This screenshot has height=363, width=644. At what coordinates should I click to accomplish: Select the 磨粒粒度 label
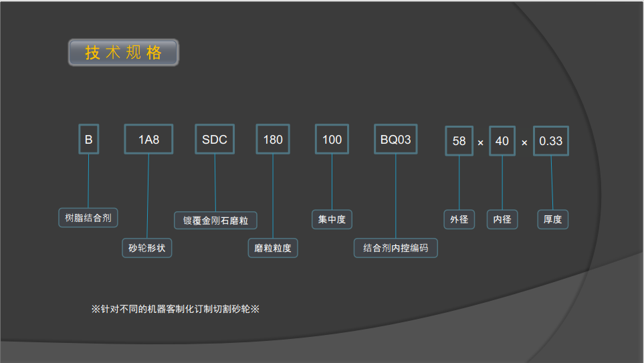(273, 248)
